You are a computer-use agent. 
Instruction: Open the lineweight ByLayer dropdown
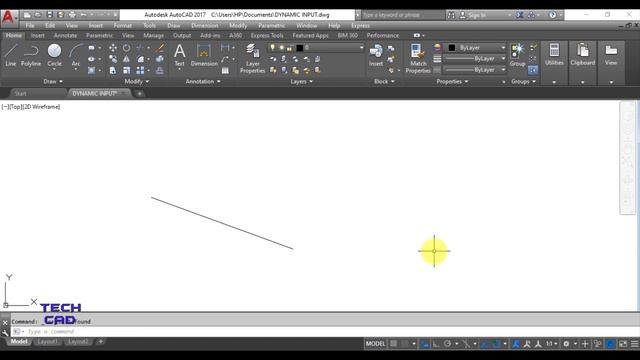(475, 59)
